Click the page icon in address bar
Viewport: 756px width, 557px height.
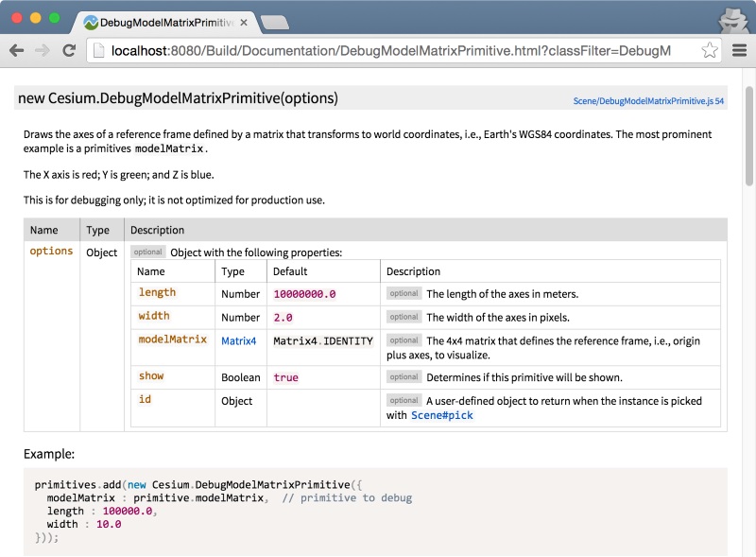click(x=98, y=50)
